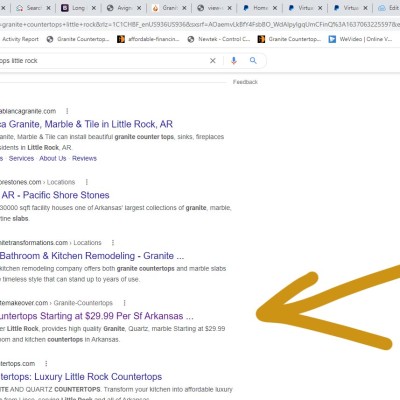The height and width of the screenshot is (400, 400).
Task: Close the Searc browser tab
Action: [x=48, y=8]
